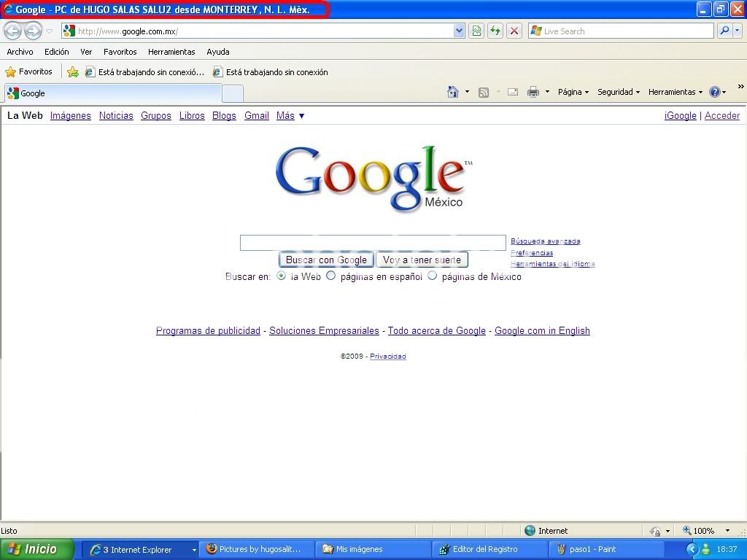Open the recent pages arrow beside Forward
The height and width of the screenshot is (560, 747).
(x=49, y=31)
